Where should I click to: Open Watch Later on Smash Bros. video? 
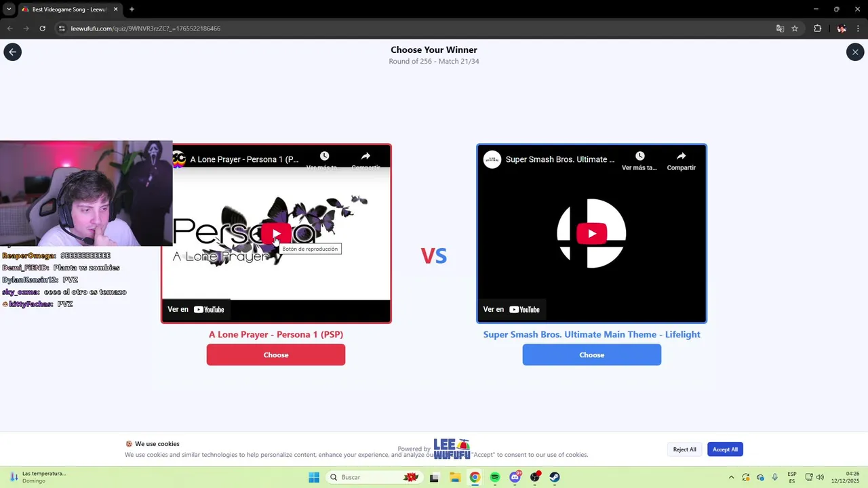(x=639, y=161)
